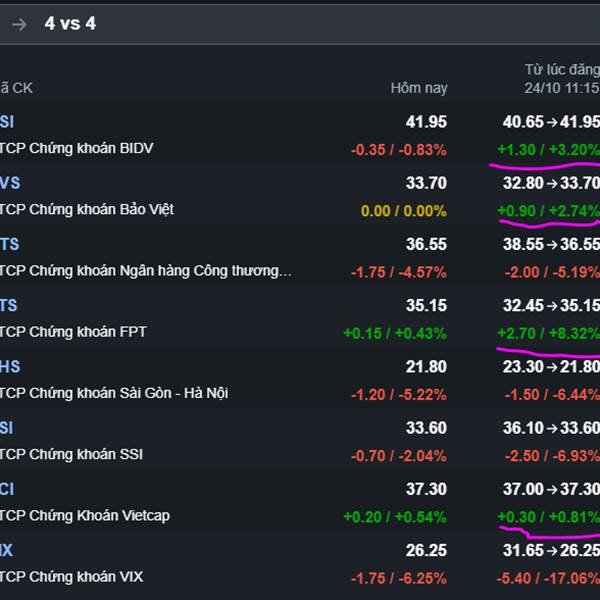Click the 26.25 price of VIX
The image size is (600, 600).
pos(426,550)
